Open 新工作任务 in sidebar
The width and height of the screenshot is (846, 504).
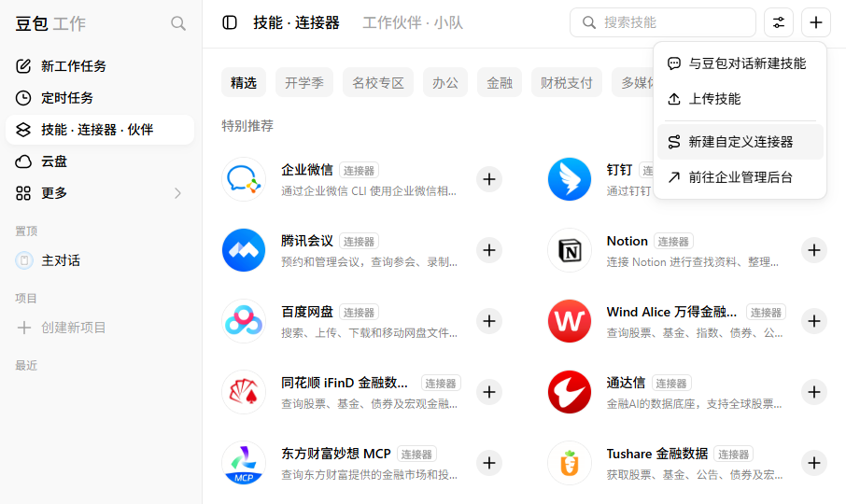click(100, 66)
